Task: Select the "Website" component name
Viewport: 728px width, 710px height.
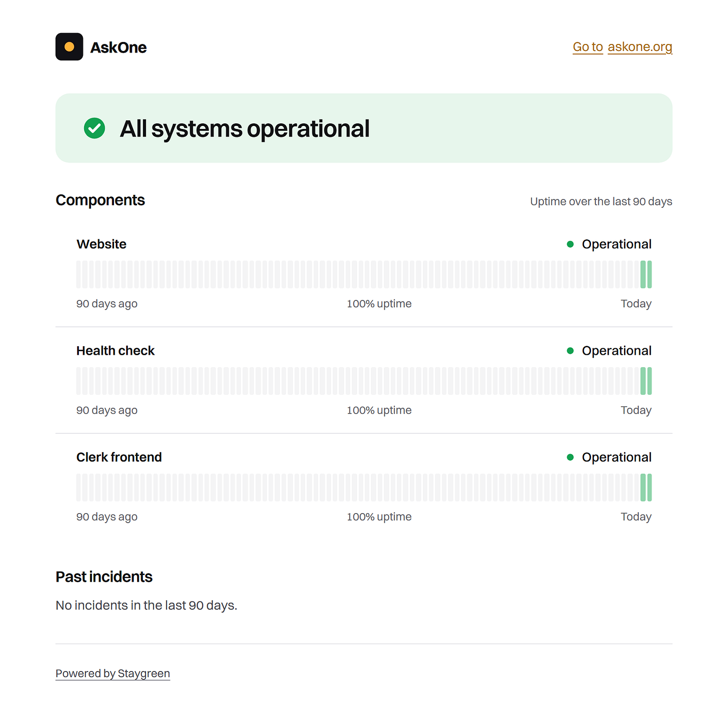Action: (x=101, y=244)
